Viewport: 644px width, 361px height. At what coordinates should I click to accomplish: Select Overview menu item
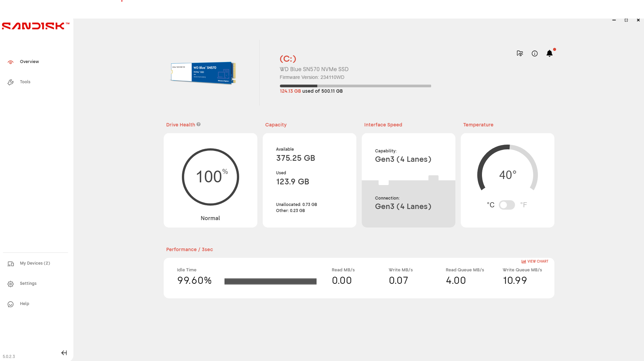(29, 62)
